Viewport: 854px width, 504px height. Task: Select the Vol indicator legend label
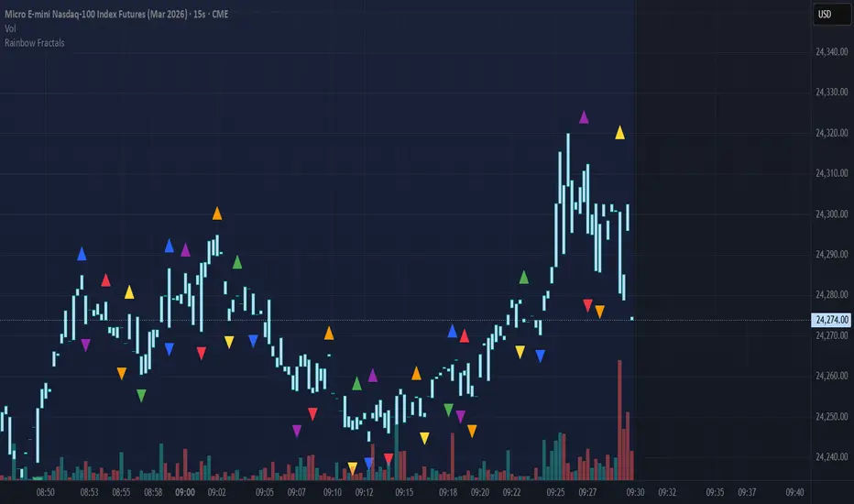pyautogui.click(x=10, y=28)
